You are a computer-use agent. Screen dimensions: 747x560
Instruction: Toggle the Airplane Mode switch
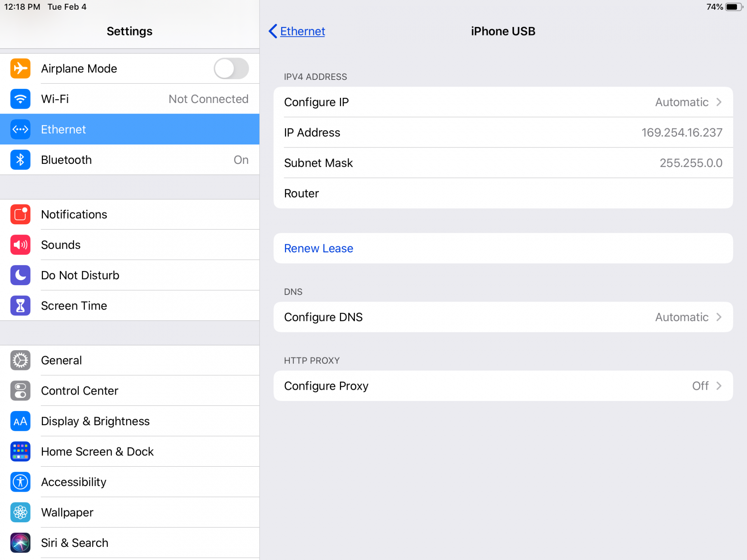coord(231,69)
